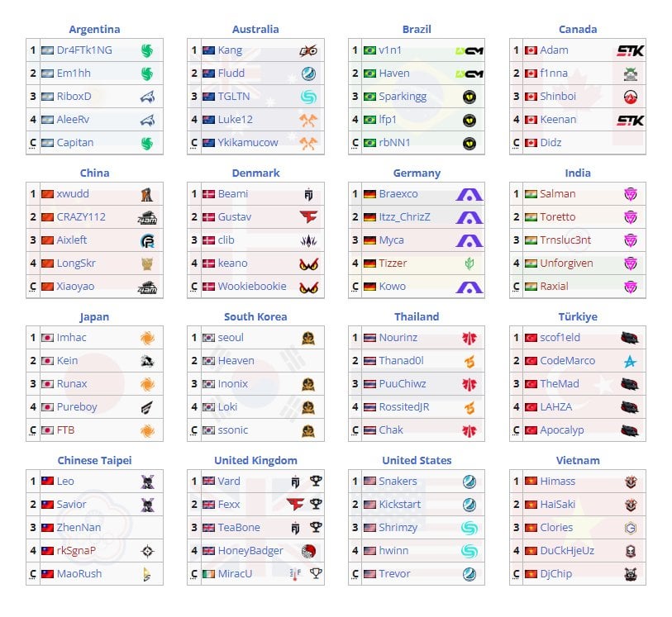672x617 pixels.
Task: Click the Japan flag beside Imhac
Action: point(47,338)
